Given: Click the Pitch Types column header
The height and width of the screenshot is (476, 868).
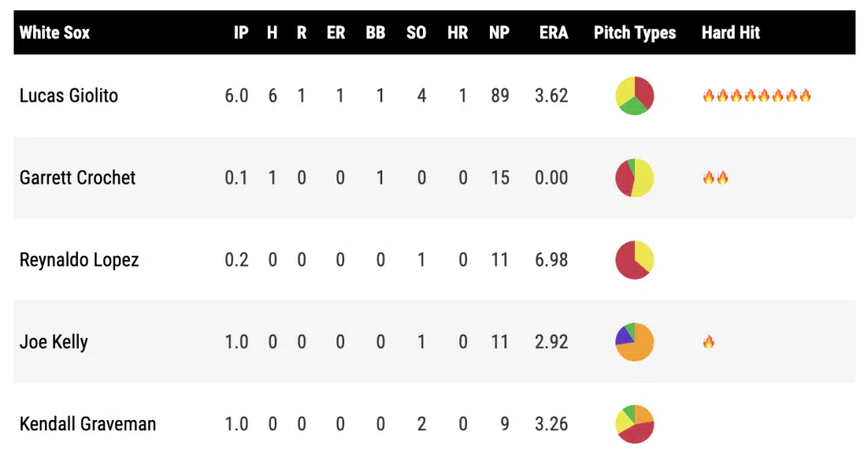Looking at the screenshot, I should click(x=635, y=33).
